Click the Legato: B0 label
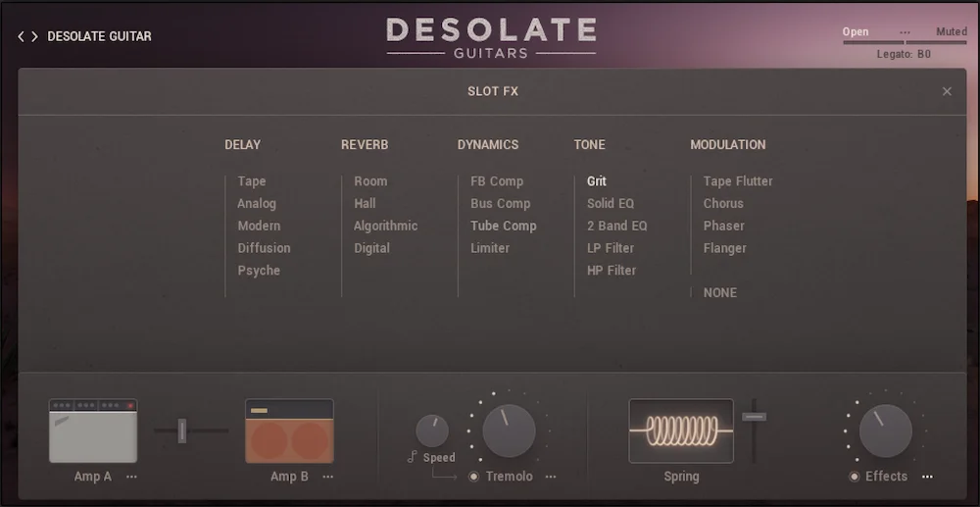 tap(904, 54)
